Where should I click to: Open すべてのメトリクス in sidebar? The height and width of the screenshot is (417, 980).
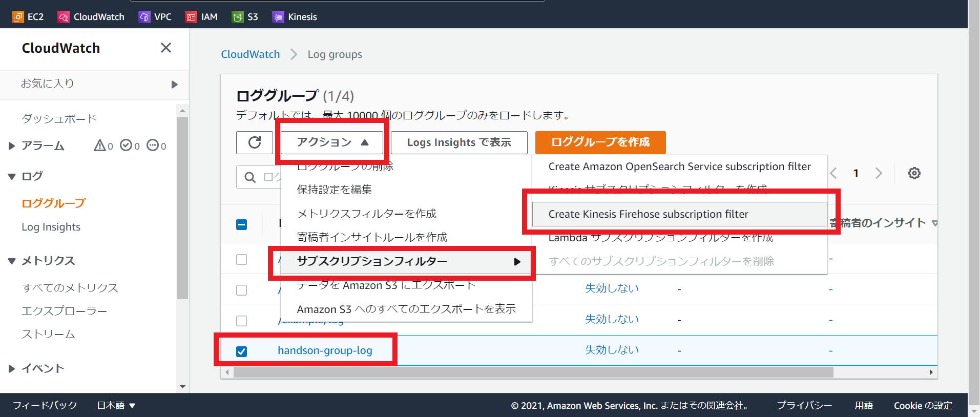click(x=70, y=288)
